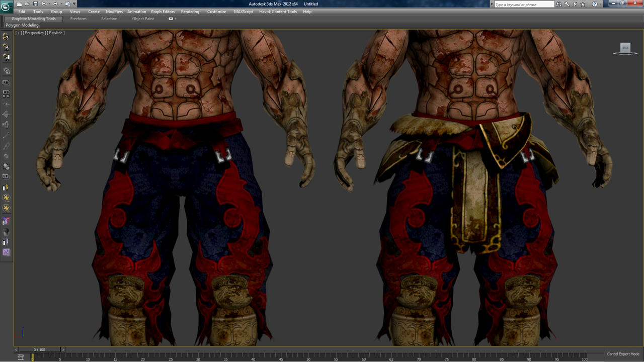Open the ribbon minimize options dropdown
Image resolution: width=644 pixels, height=362 pixels.
tap(173, 19)
